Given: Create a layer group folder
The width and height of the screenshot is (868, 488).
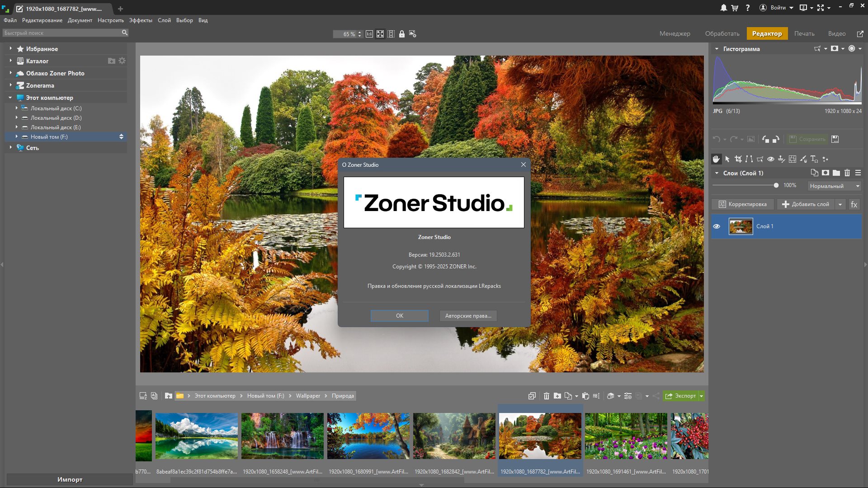Looking at the screenshot, I should tap(836, 173).
